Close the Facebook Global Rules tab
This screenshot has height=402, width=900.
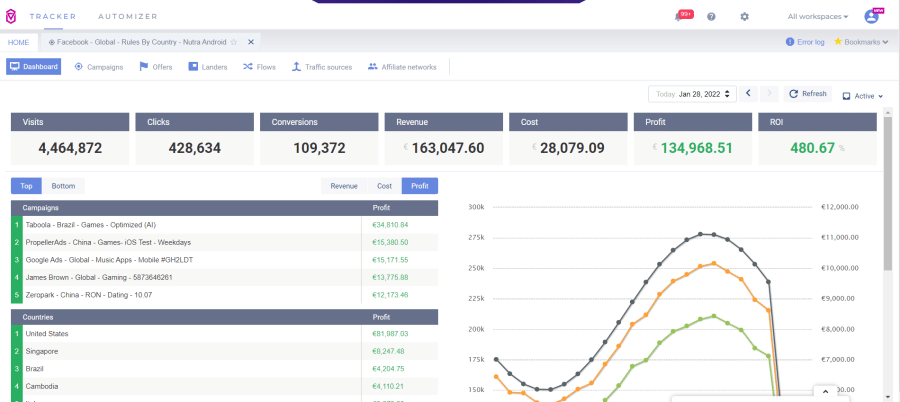pyautogui.click(x=251, y=42)
